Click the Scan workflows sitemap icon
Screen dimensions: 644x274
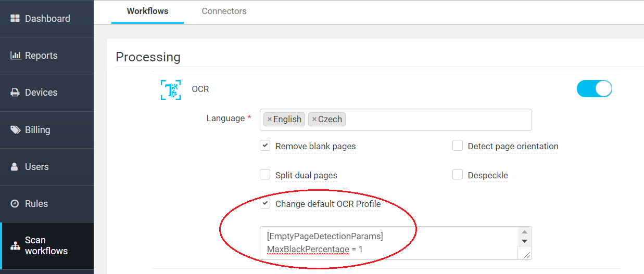(x=15, y=246)
